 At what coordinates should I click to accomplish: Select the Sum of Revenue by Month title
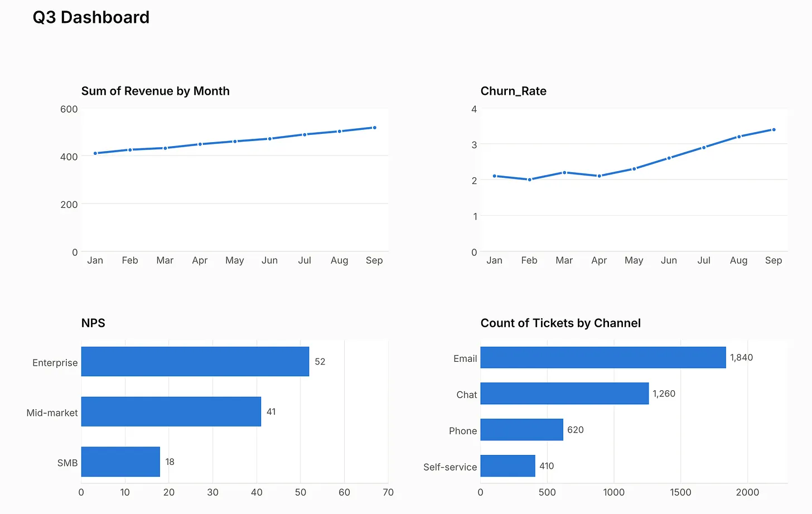(156, 91)
